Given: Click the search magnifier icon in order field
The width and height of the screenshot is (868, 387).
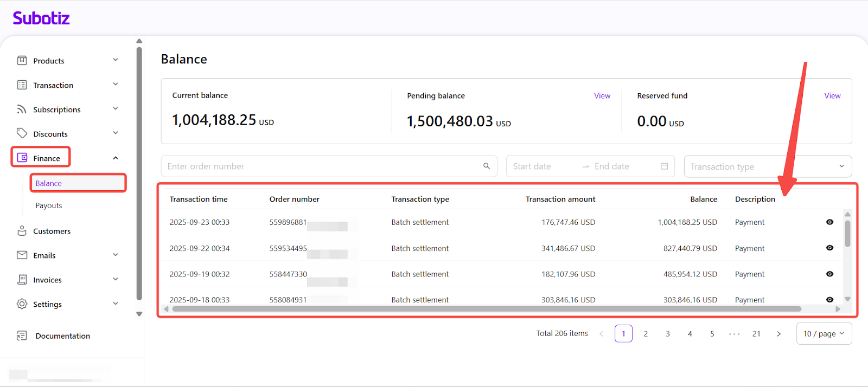Looking at the screenshot, I should (x=487, y=166).
